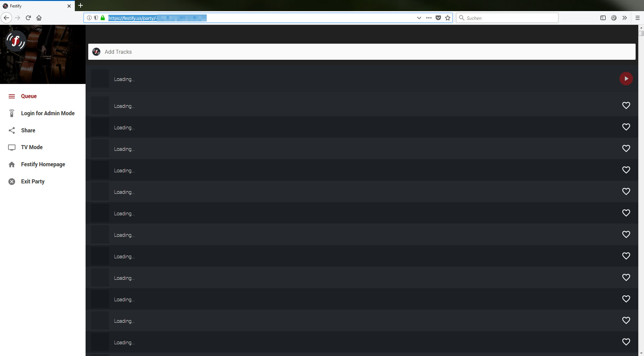Open the page actions three-dot menu
Viewport: 644px width, 356px height.
click(429, 18)
